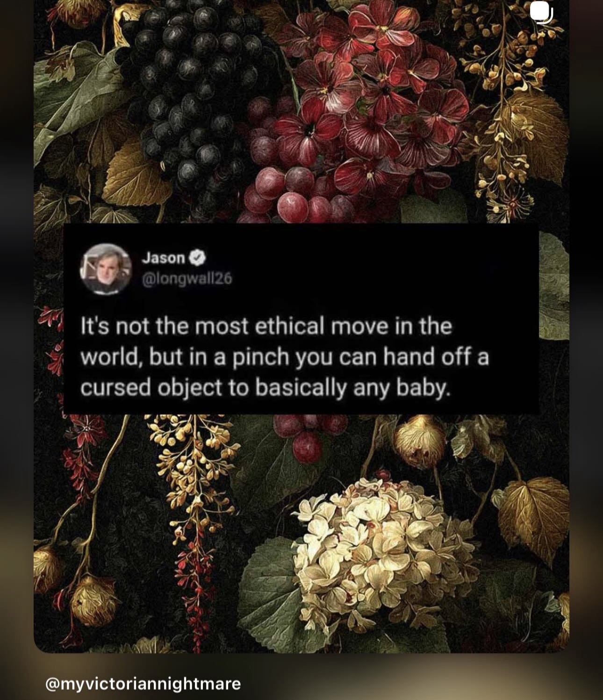This screenshot has height=700, width=603.
Task: Open the @myvictoriannightmare account tag
Action: (143, 684)
